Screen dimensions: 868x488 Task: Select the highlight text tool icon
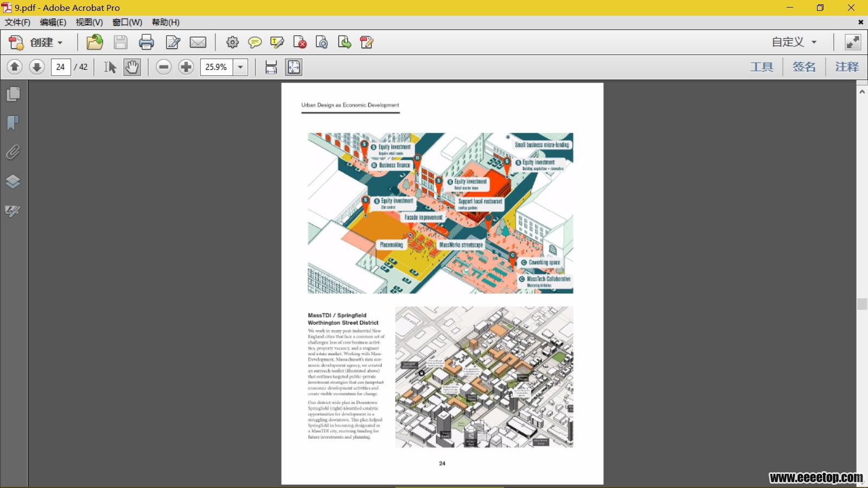[277, 42]
